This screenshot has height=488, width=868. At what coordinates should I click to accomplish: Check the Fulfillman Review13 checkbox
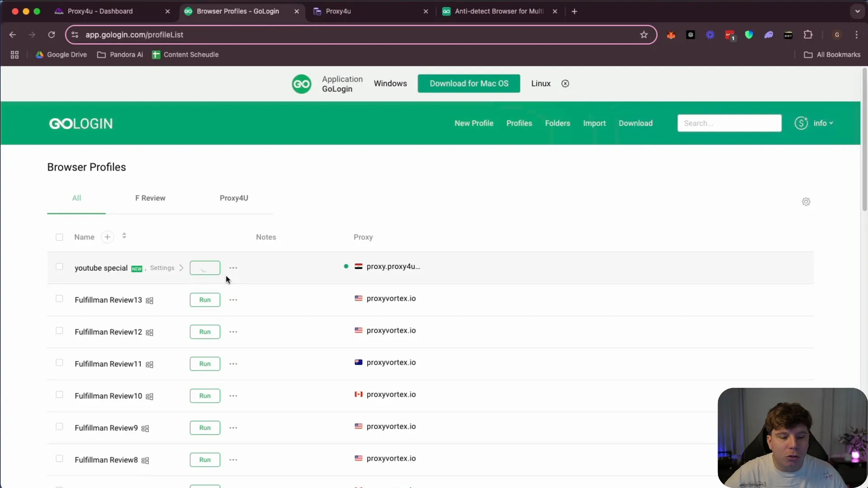click(x=59, y=299)
